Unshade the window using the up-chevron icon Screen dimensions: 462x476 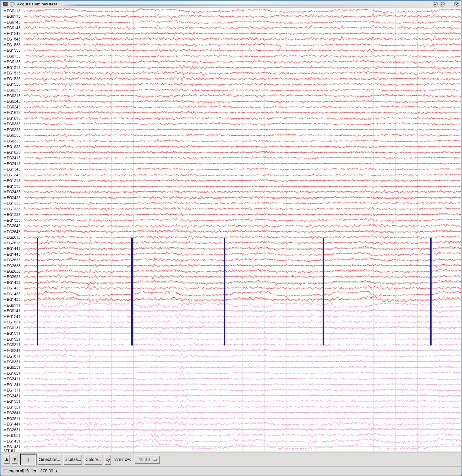[x=442, y=4]
